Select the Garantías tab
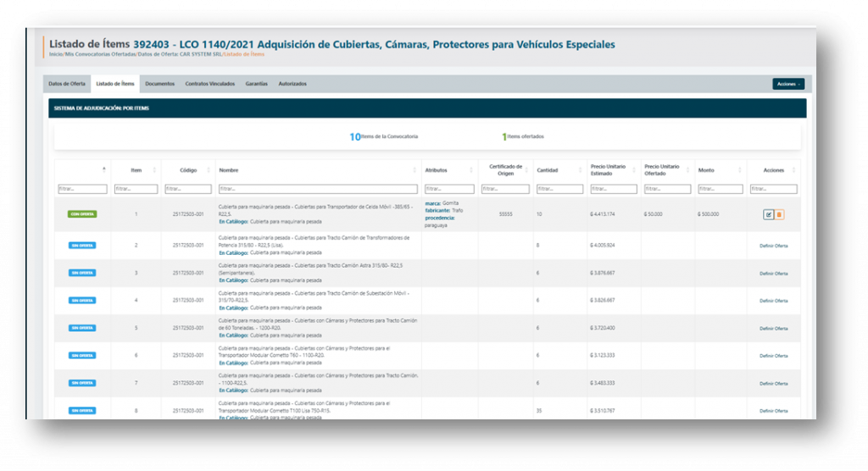The width and height of the screenshot is (868, 471). tap(256, 84)
